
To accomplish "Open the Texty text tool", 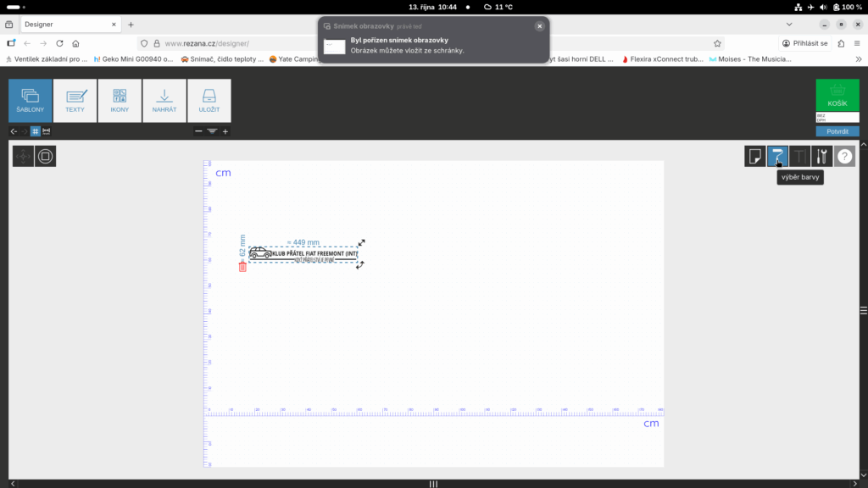I will click(75, 101).
